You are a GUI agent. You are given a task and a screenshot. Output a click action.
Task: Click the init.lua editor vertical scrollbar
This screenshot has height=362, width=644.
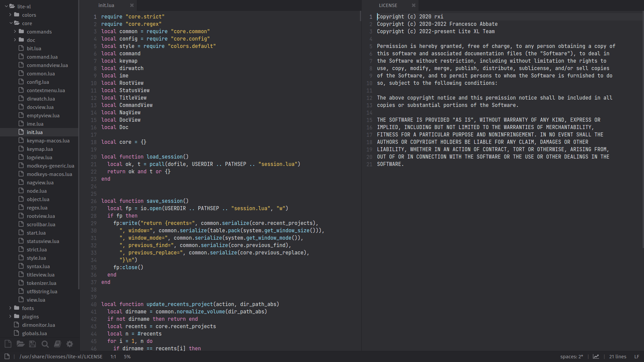360,16
